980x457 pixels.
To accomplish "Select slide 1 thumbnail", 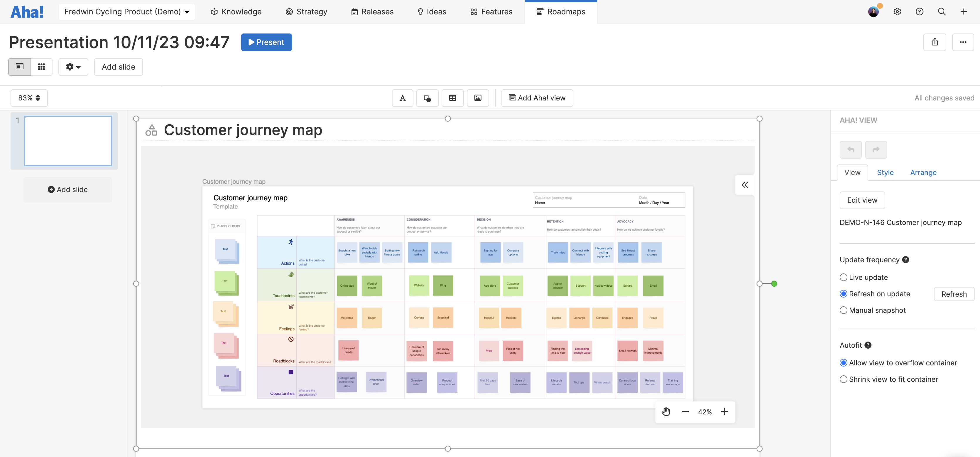I will click(68, 141).
